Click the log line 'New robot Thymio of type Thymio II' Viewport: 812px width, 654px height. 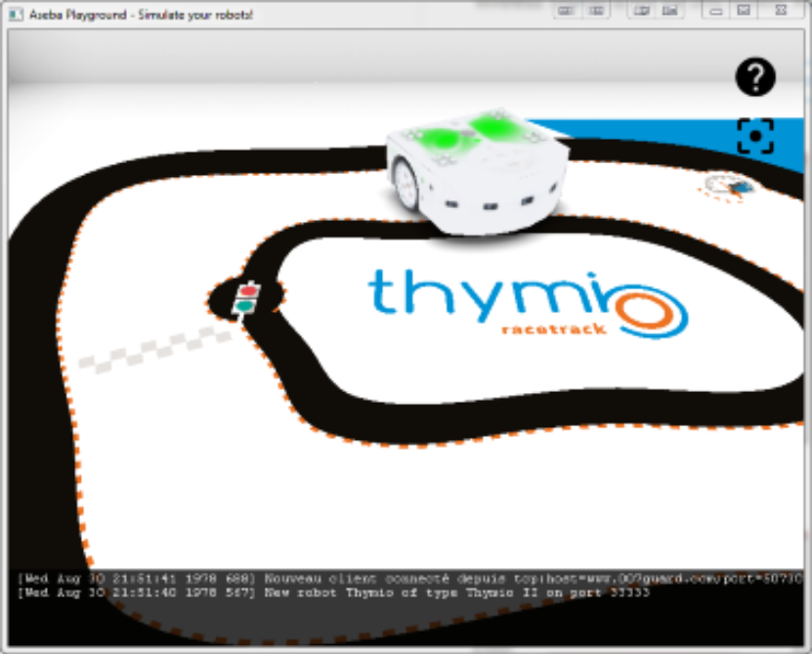(333, 592)
